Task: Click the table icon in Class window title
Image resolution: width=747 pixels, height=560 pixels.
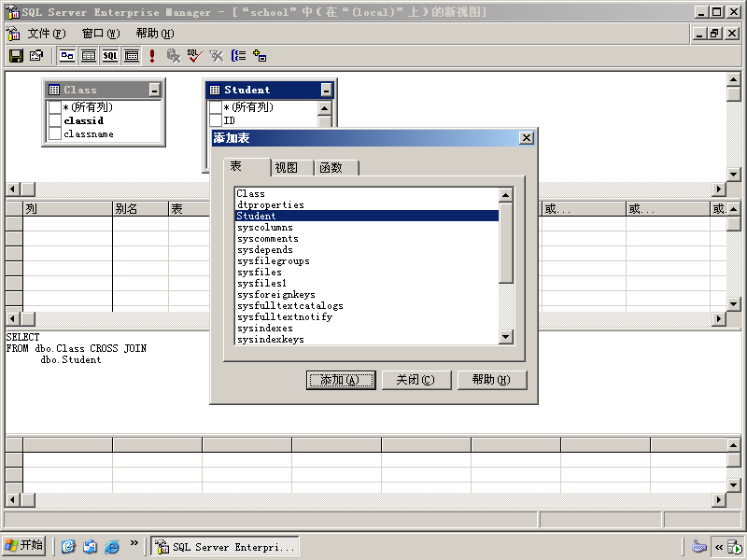Action: pyautogui.click(x=54, y=90)
